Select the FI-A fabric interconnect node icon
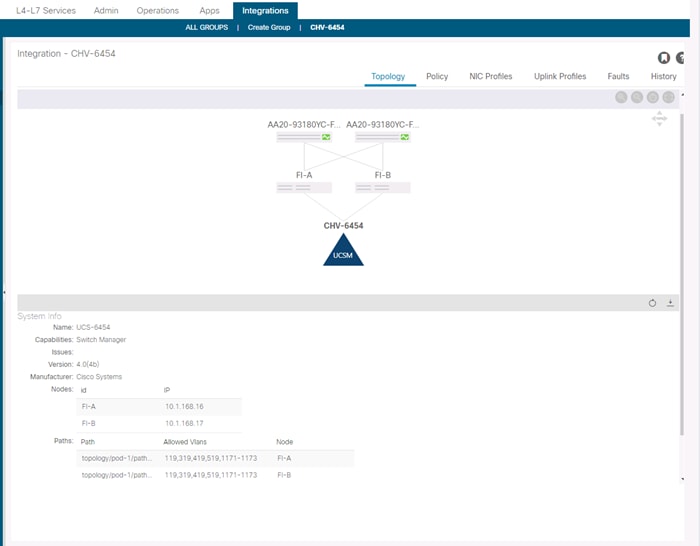This screenshot has height=546, width=700. 304,188
